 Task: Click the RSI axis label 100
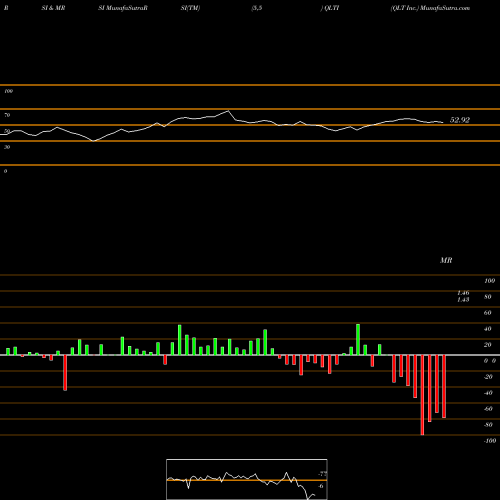click(8, 91)
